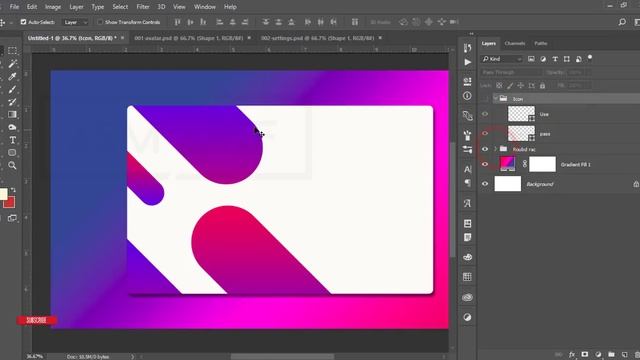Open the Layer menu

click(76, 7)
